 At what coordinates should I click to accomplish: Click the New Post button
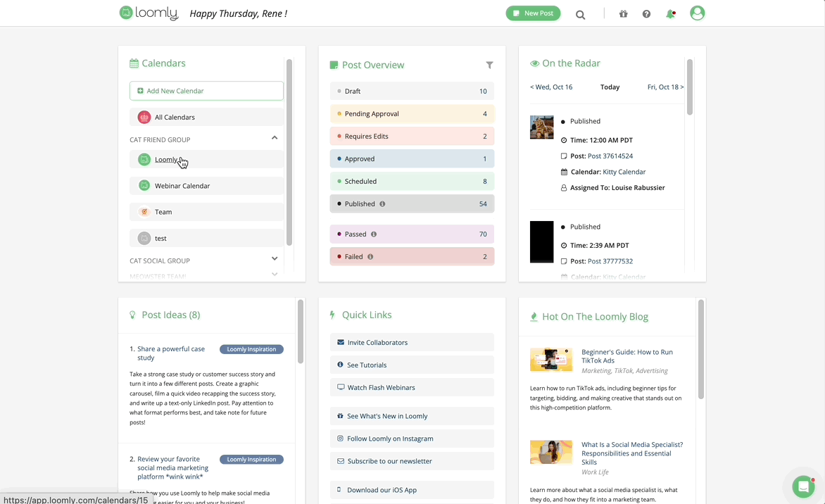[533, 13]
